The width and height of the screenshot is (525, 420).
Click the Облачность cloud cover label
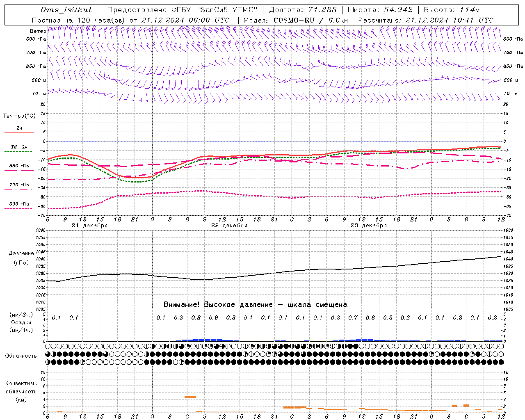(x=21, y=356)
